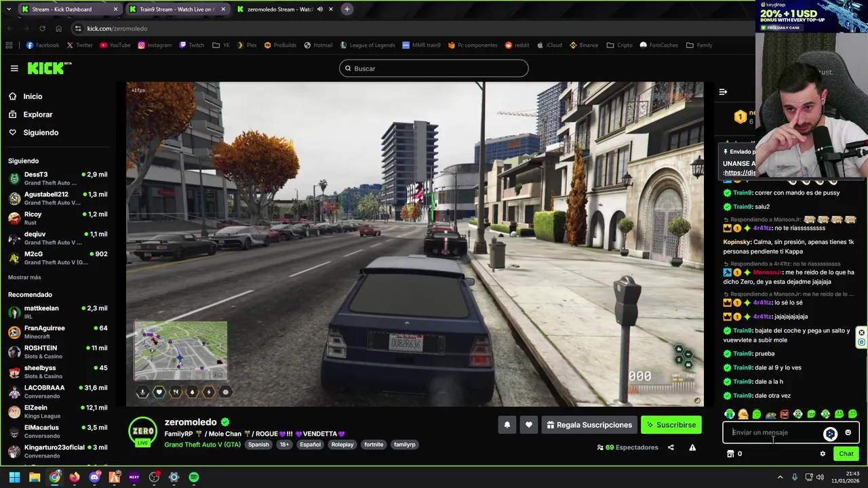Click the Roleplay tag
The image size is (868, 488).
[x=342, y=445]
